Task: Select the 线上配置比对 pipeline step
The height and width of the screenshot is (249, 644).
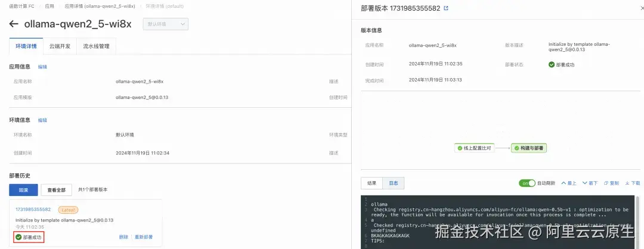Action: 473,148
